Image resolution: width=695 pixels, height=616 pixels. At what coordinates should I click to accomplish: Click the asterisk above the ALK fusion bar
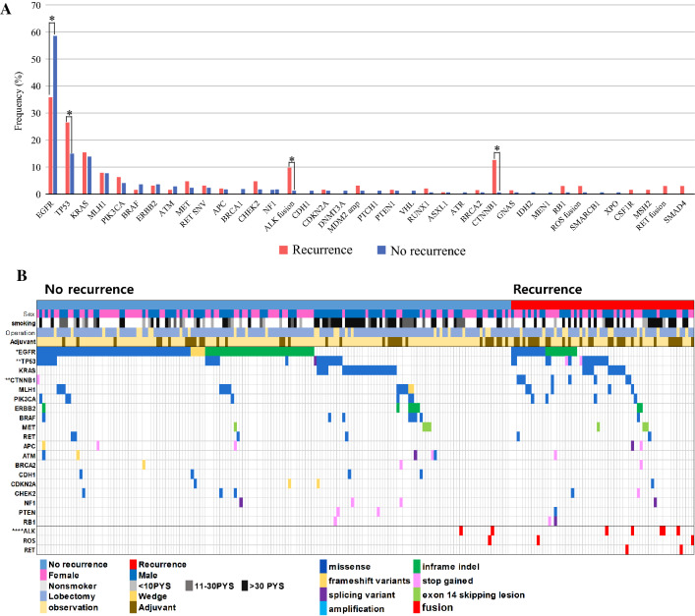click(292, 159)
